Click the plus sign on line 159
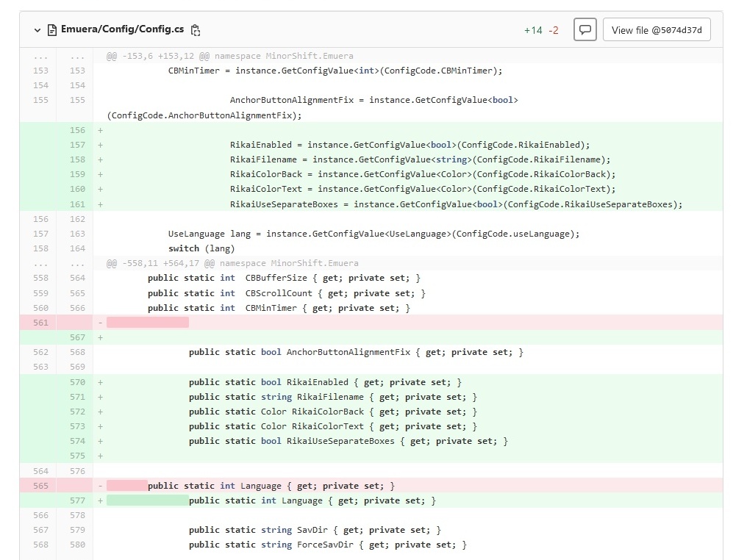Screen dimensions: 747x560 (100, 174)
